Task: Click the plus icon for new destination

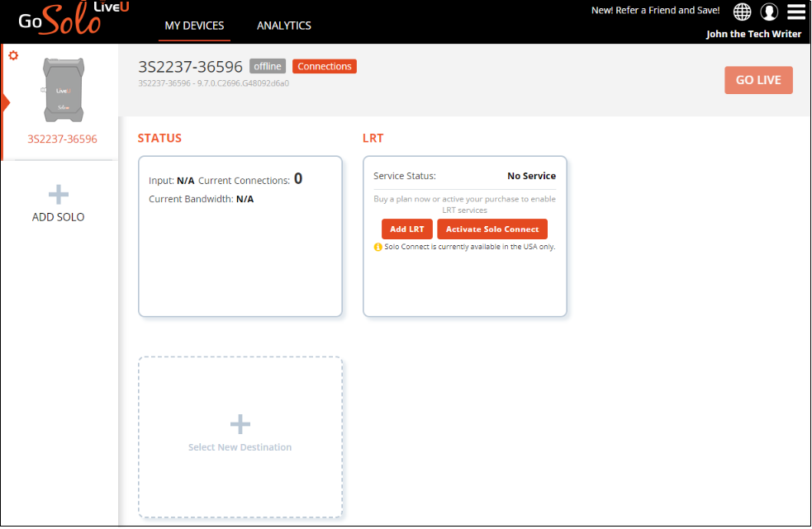Action: click(x=240, y=424)
